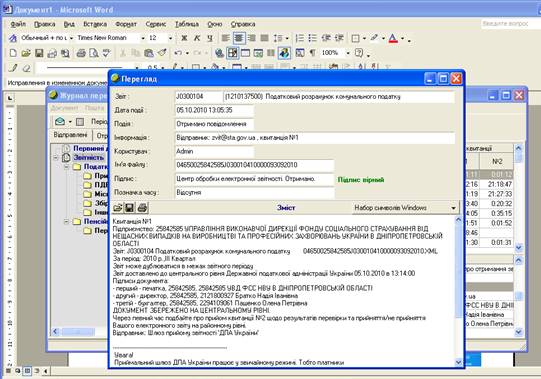
Task: Toggle center alignment
Action: coord(238,38)
